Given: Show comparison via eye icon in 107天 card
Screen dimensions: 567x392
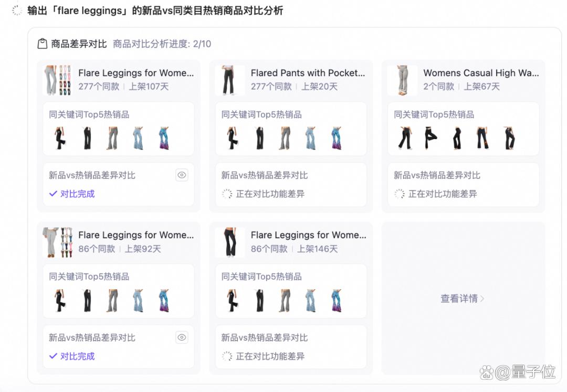Looking at the screenshot, I should pyautogui.click(x=182, y=175).
